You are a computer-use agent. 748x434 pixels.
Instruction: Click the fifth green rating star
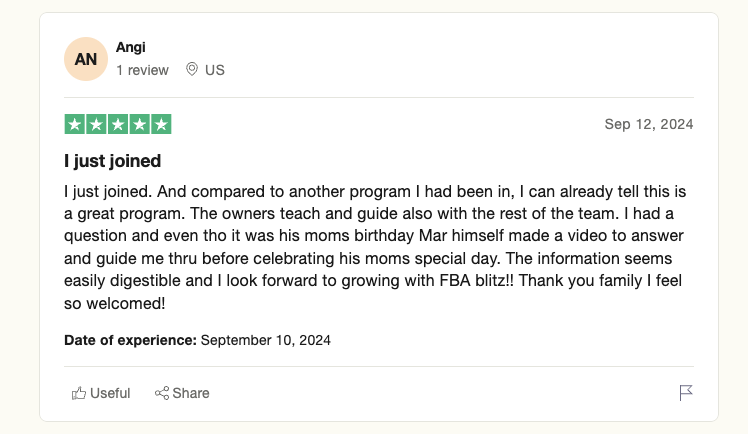point(162,124)
